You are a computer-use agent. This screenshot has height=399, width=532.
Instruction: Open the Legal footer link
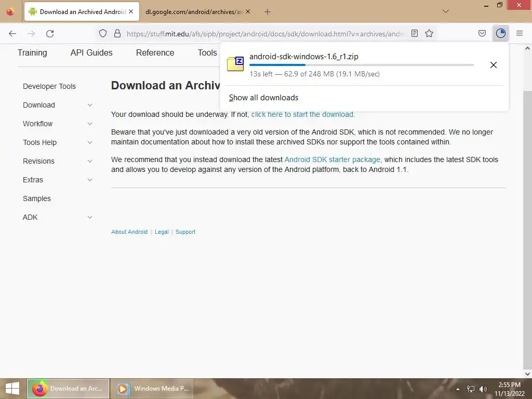tap(162, 232)
